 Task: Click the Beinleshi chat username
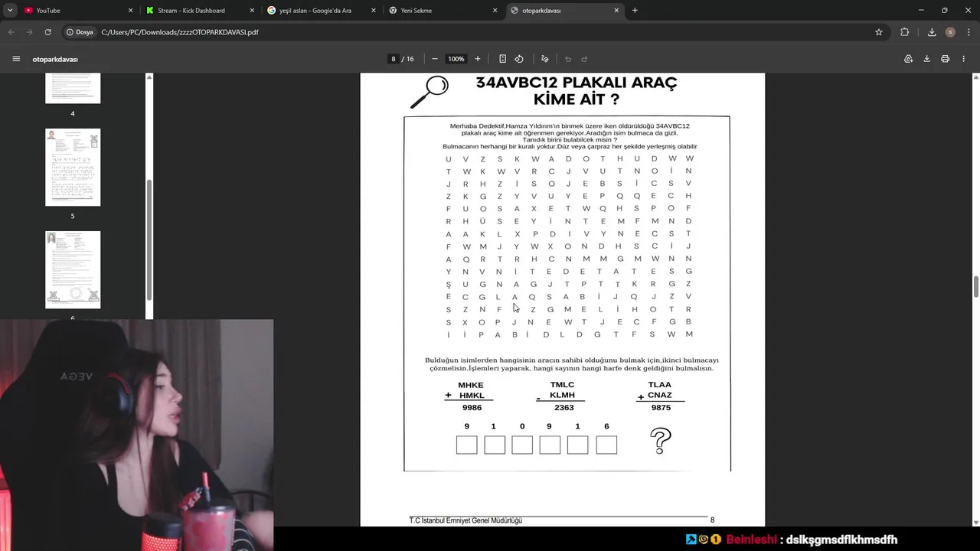tap(751, 540)
